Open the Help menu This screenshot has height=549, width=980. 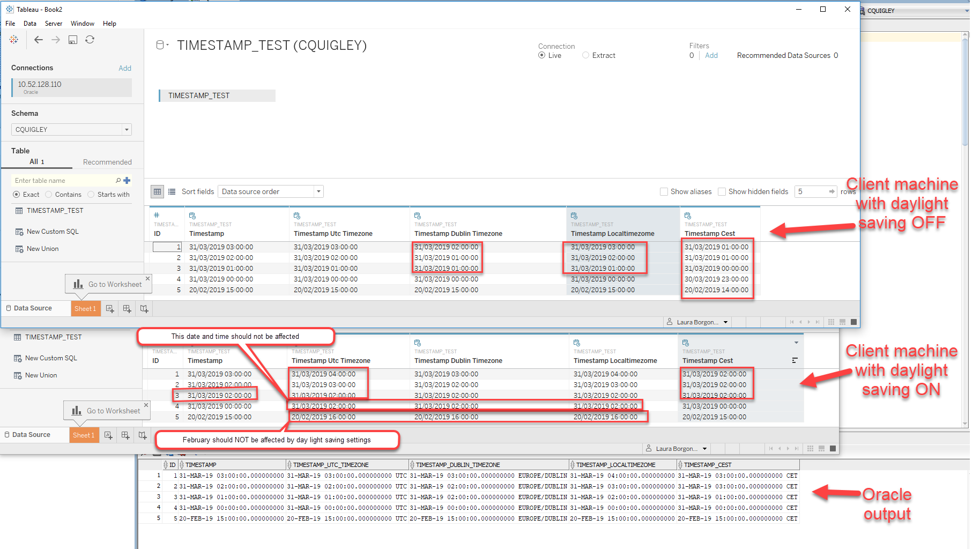[x=109, y=24]
